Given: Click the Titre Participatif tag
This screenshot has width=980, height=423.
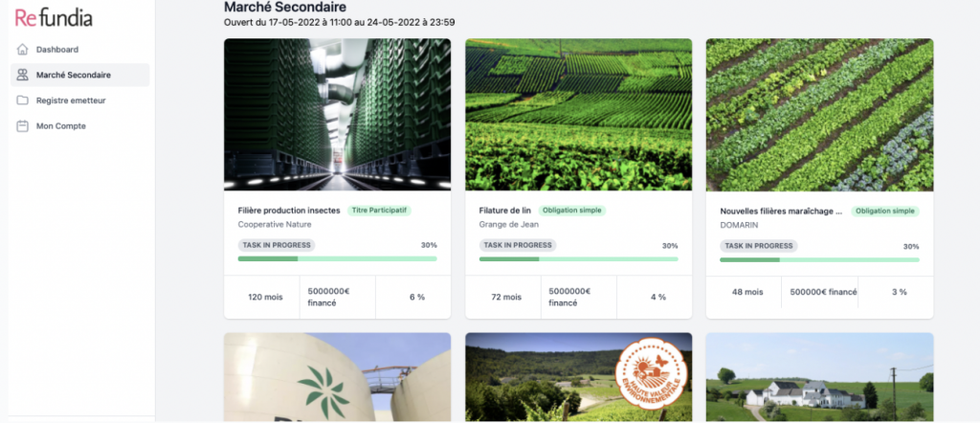Looking at the screenshot, I should pyautogui.click(x=379, y=211).
